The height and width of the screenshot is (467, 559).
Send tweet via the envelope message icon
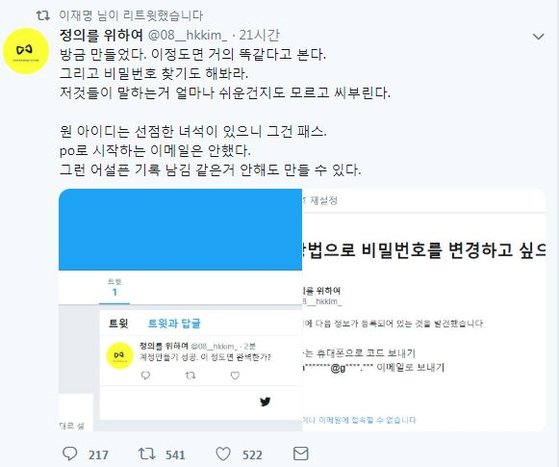301,454
